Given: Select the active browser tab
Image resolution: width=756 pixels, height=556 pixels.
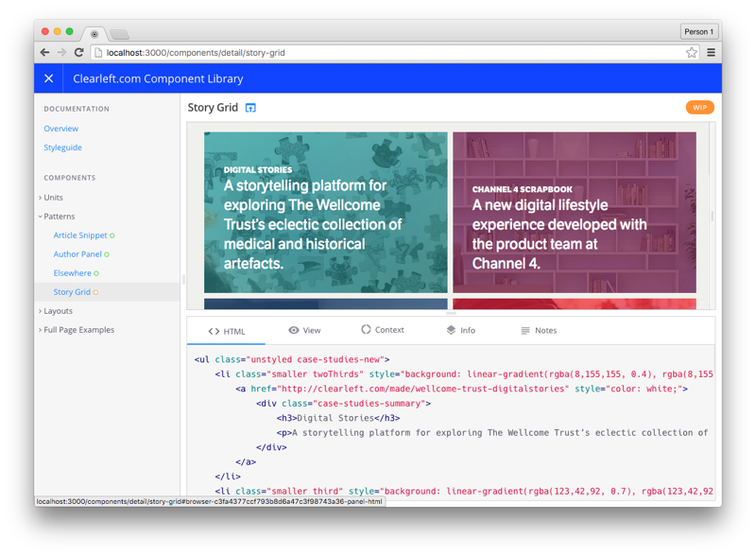Looking at the screenshot, I should [x=94, y=34].
